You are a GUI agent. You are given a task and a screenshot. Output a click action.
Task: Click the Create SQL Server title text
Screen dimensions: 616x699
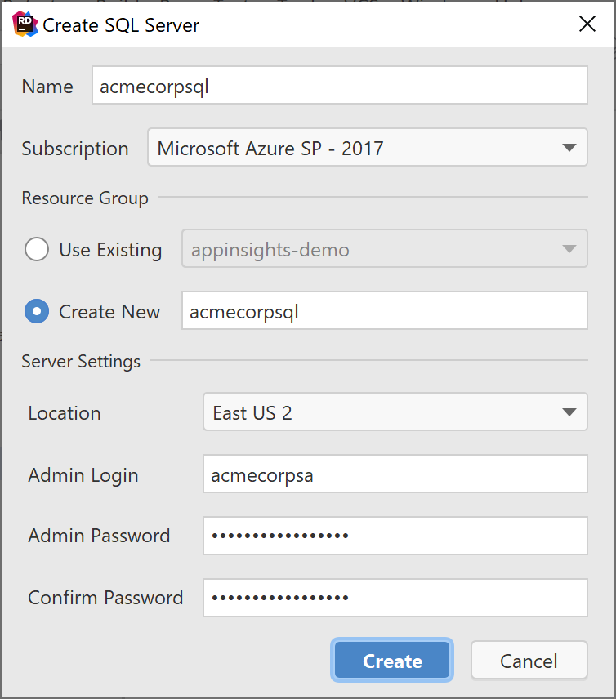[x=121, y=25]
